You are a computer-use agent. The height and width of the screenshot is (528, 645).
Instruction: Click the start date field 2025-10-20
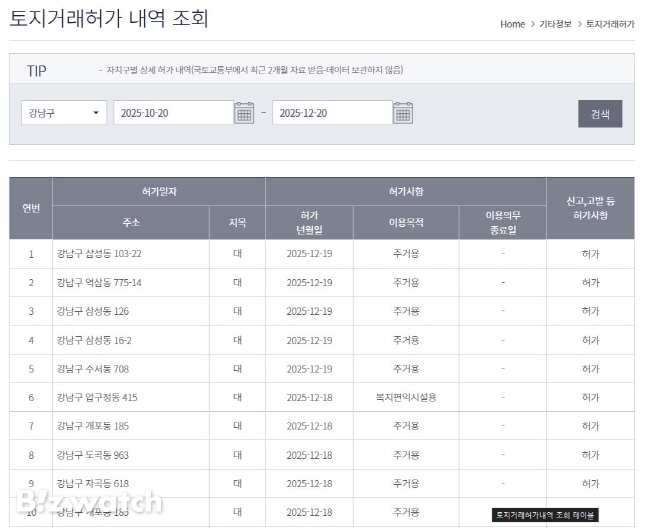pos(172,113)
